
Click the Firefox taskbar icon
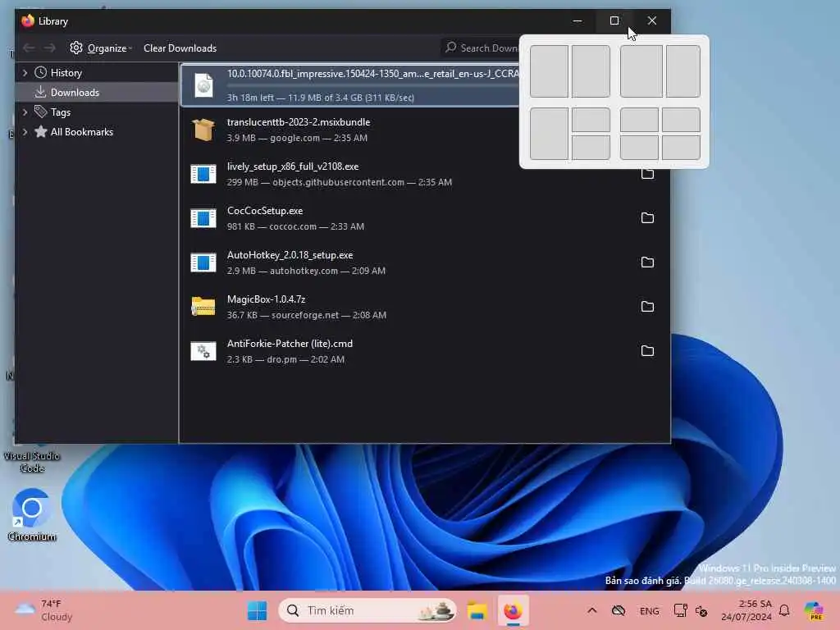[514, 610]
